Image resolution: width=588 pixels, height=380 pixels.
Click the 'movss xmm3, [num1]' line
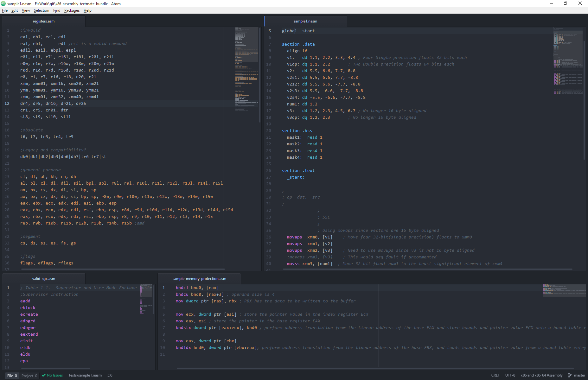[310, 264]
